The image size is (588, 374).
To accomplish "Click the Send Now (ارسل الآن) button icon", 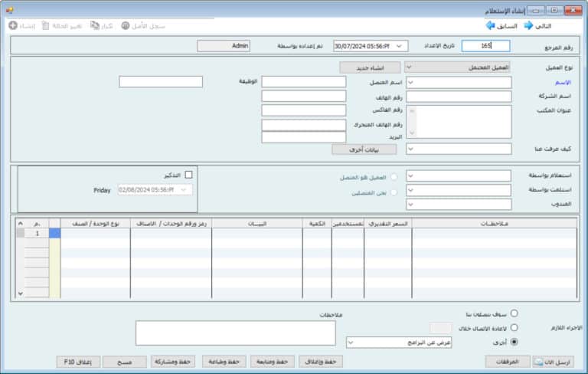I will click(x=538, y=361).
